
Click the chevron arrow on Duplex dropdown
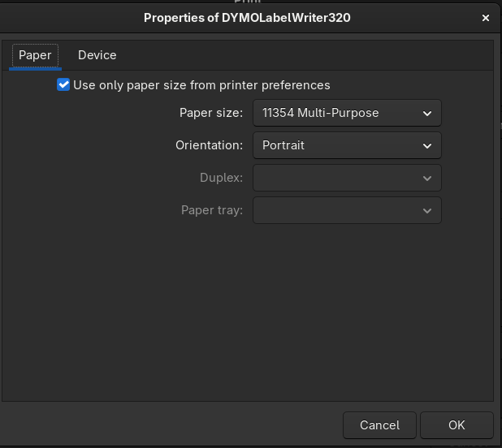[x=427, y=179]
